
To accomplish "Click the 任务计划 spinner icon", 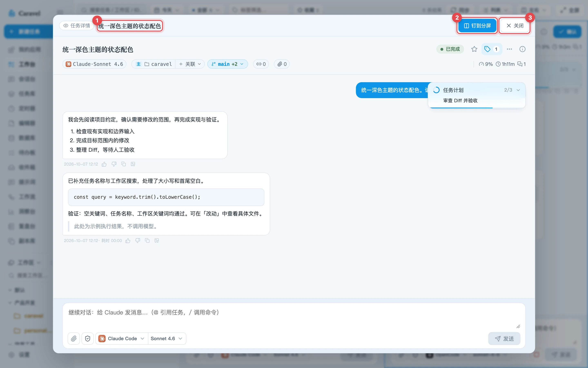I will pos(436,90).
